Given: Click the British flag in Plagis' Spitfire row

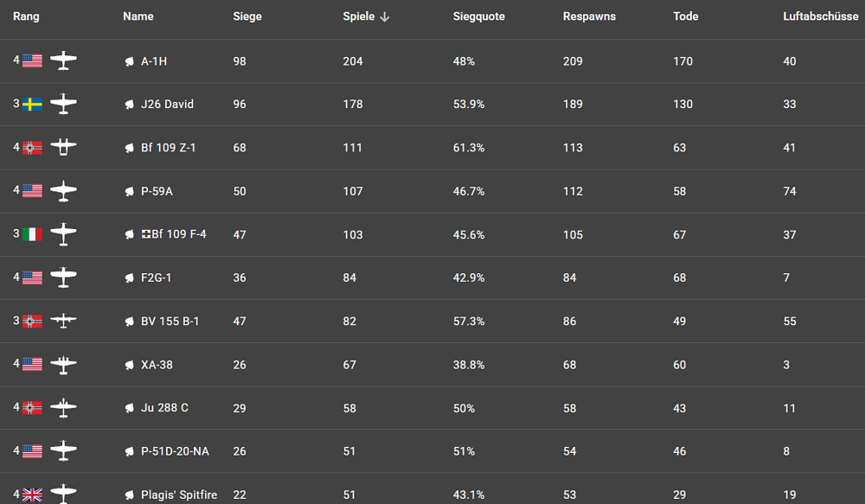Looking at the screenshot, I should (x=32, y=494).
